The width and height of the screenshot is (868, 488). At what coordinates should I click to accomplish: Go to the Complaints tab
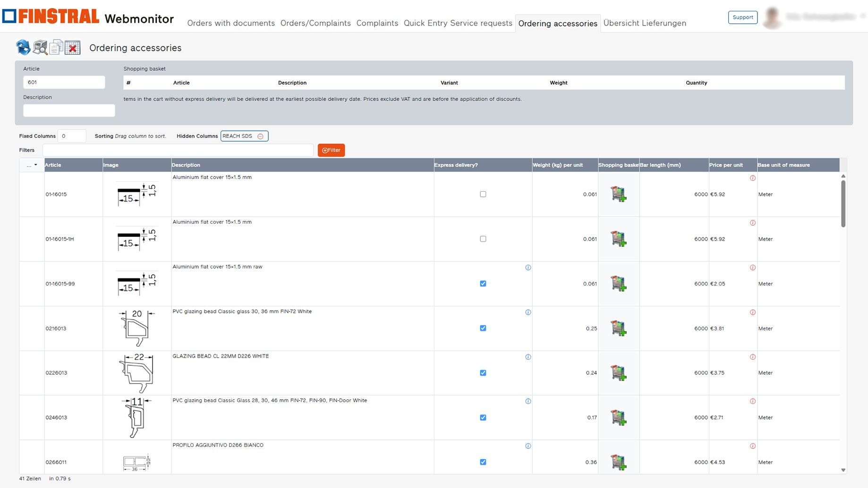tap(377, 23)
